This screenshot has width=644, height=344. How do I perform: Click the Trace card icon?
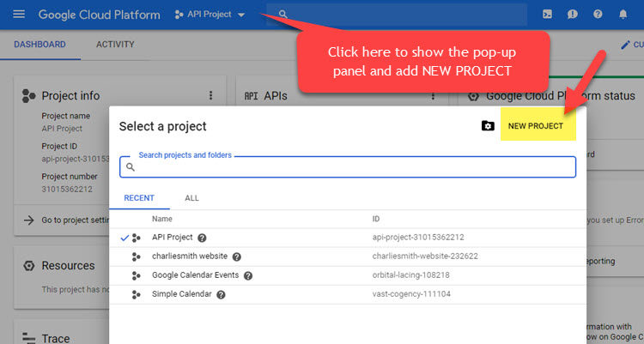pyautogui.click(x=28, y=338)
